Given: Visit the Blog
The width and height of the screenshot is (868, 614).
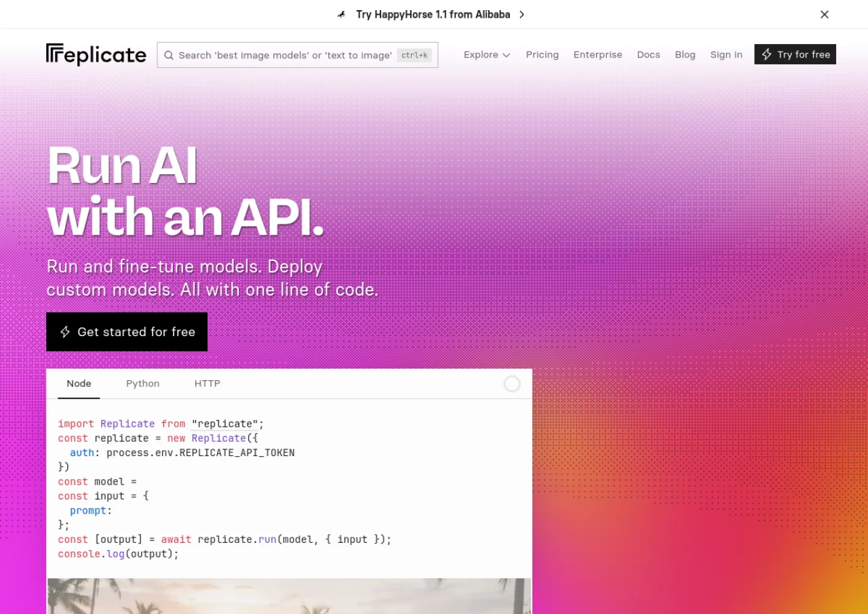Looking at the screenshot, I should [x=685, y=55].
